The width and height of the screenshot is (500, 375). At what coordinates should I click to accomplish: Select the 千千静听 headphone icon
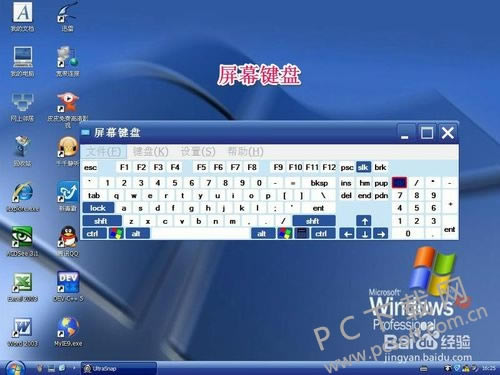(68, 151)
